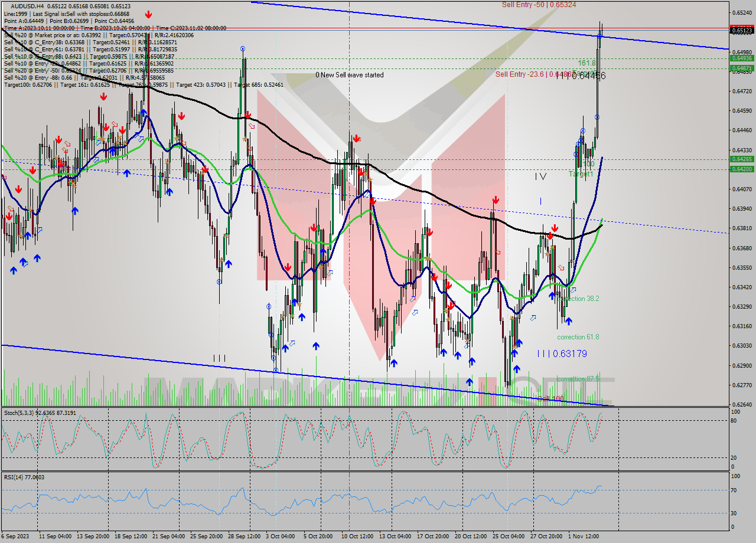The width and height of the screenshot is (756, 543).
Task: Click the 0.63940 price axis label
Action: 743,208
